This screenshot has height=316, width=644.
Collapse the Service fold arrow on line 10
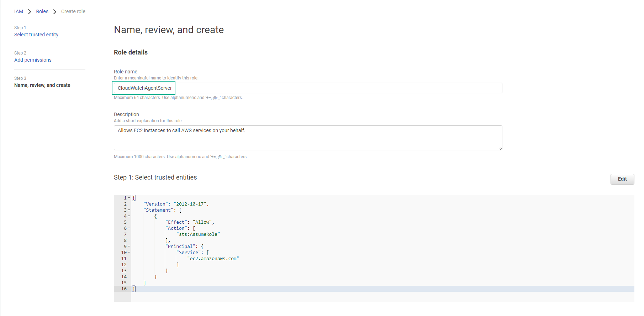pyautogui.click(x=129, y=253)
